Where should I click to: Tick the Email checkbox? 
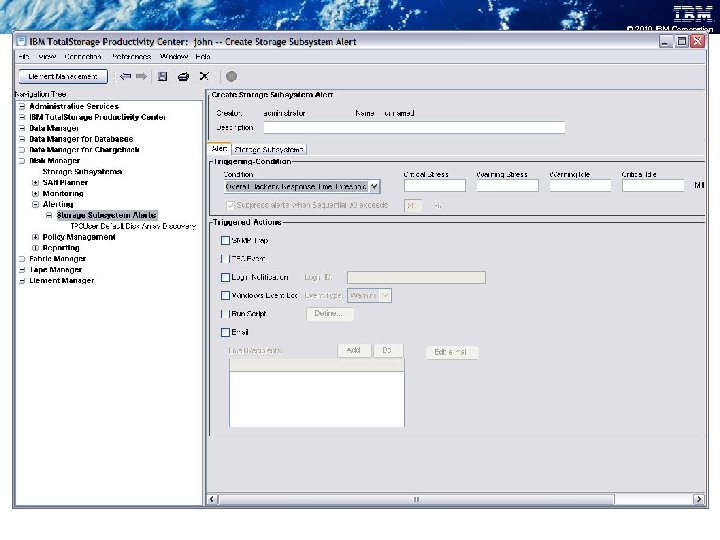225,332
